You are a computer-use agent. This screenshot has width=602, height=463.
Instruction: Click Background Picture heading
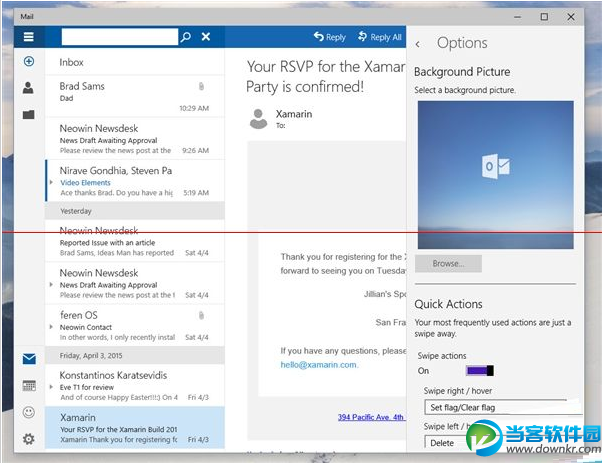(x=462, y=72)
